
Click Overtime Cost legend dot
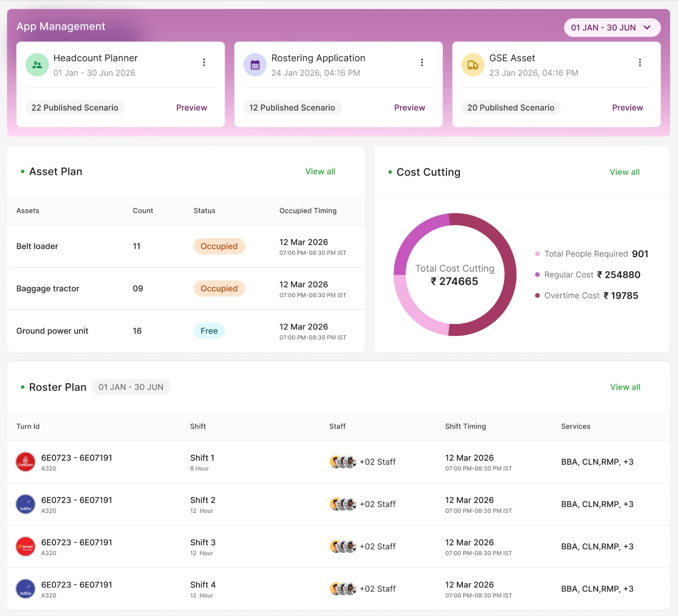coord(537,296)
